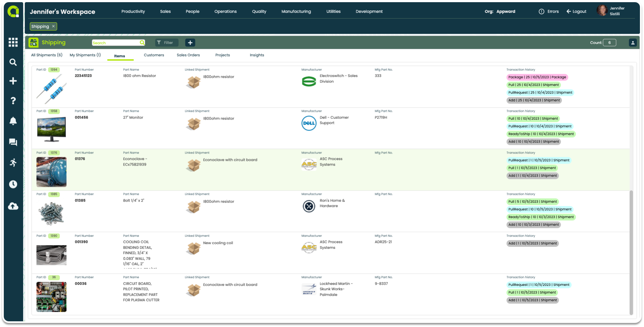644x327 pixels.
Task: Open the People menu
Action: (x=192, y=11)
